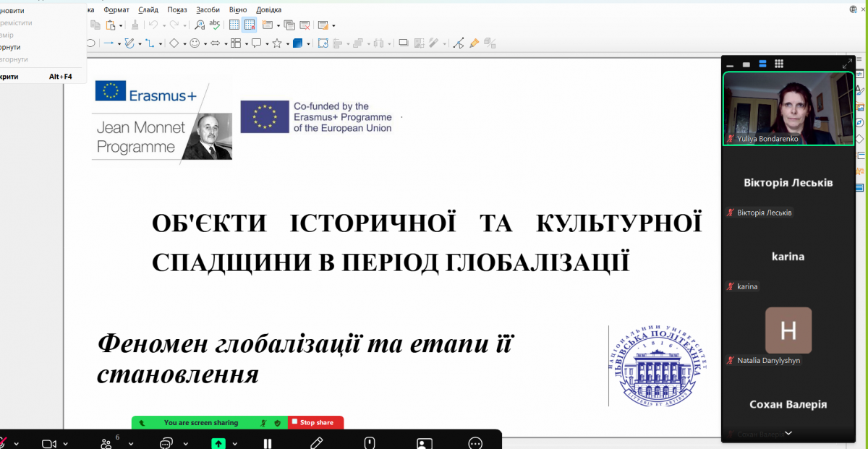Enter full screen in video panel
The height and width of the screenshot is (449, 868).
pos(847,64)
